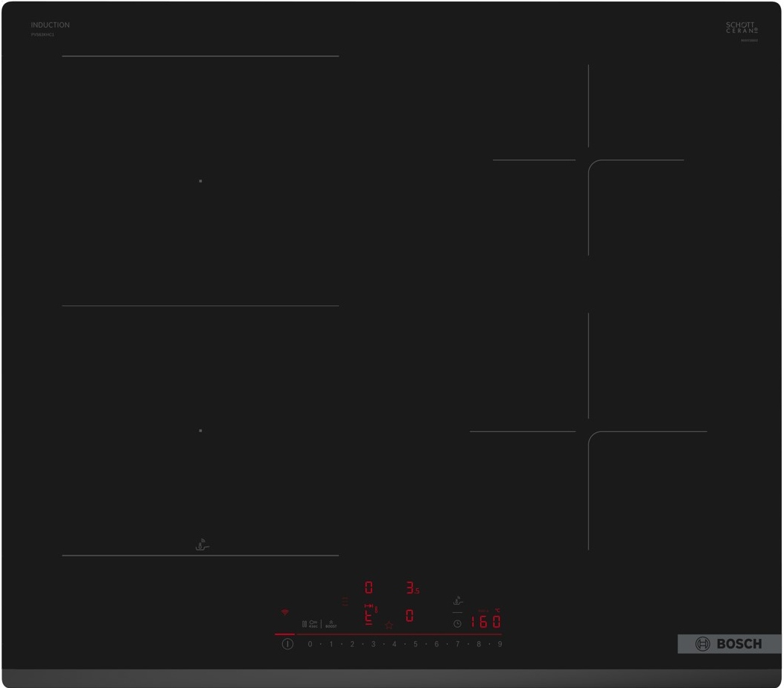This screenshot has height=688, width=784.
Task: Click the BOSCH logo badge
Action: tap(730, 644)
